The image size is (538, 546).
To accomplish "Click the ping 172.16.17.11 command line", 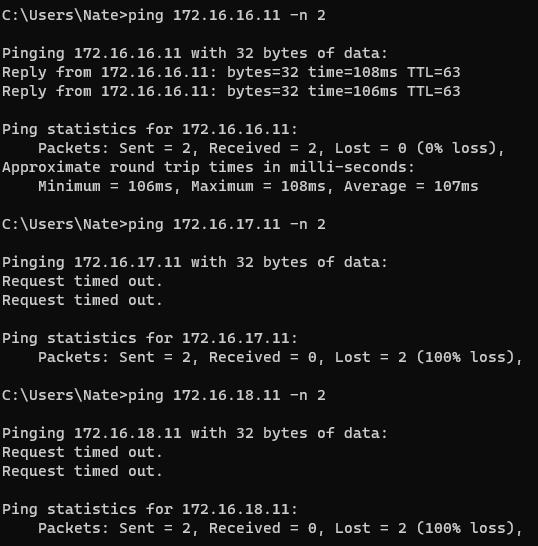I will tap(164, 225).
